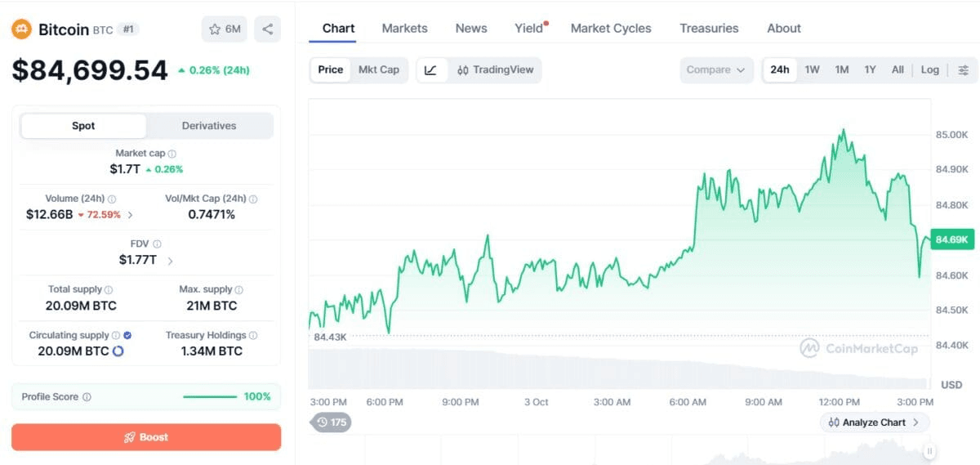Image resolution: width=980 pixels, height=465 pixels.
Task: Click the volume histogram under chart
Action: tap(619, 369)
